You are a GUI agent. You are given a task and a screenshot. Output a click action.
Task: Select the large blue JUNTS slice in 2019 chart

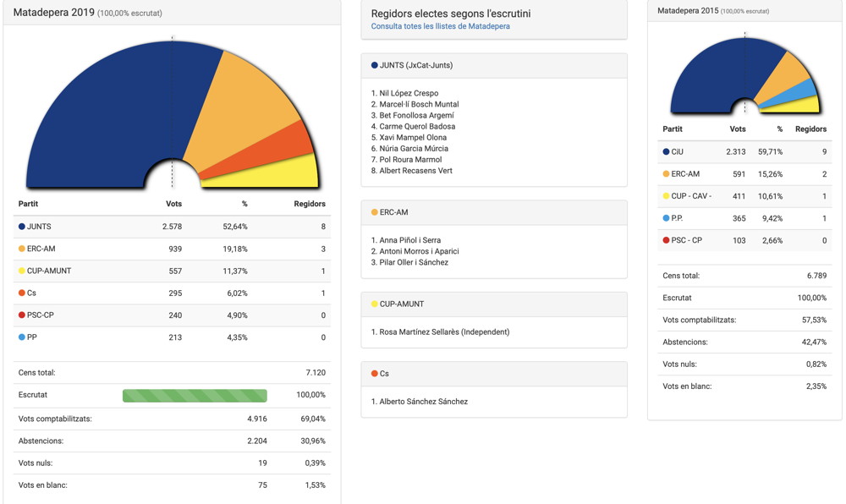[x=110, y=110]
